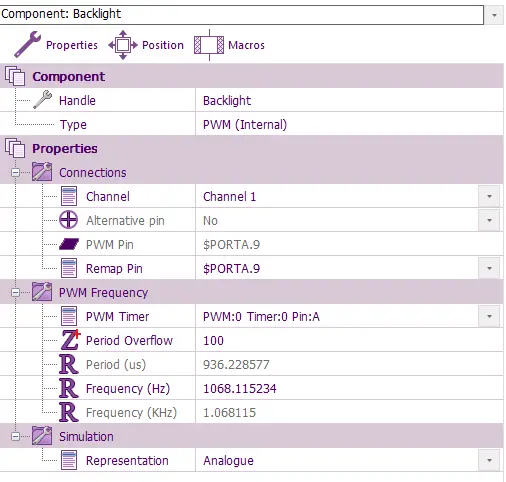Click the Frequency (Hz) R icon
The width and height of the screenshot is (506, 482).
(x=69, y=388)
